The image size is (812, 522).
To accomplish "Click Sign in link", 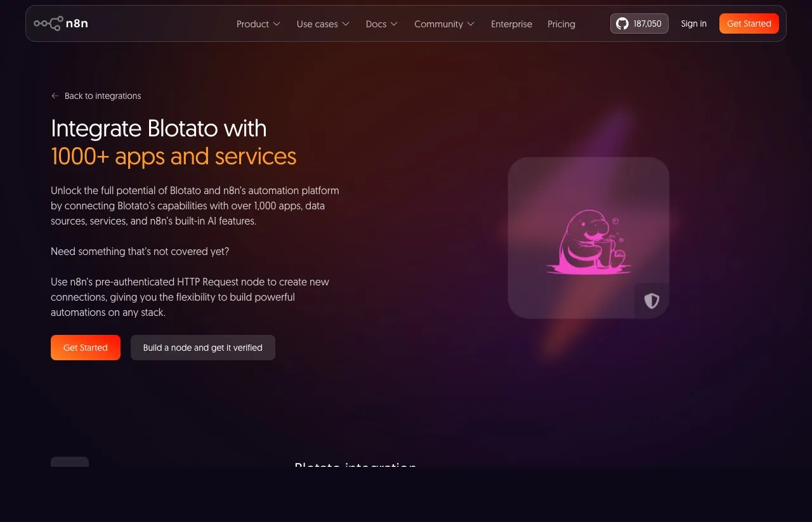I will [x=693, y=23].
